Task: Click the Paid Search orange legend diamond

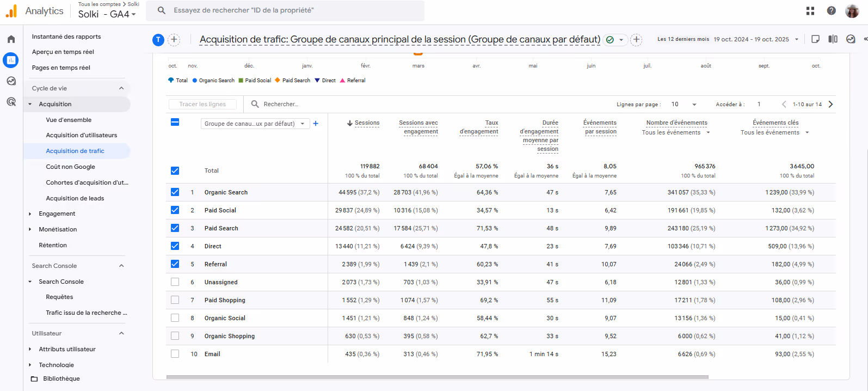Action: point(278,80)
